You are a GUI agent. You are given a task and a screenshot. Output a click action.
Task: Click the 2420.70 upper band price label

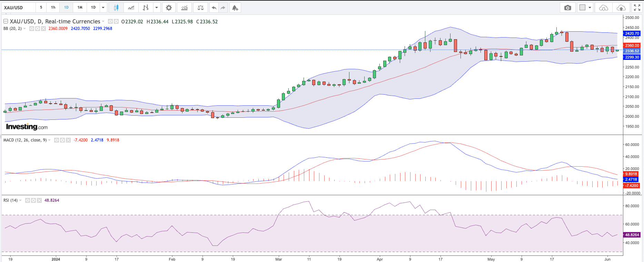[632, 34]
